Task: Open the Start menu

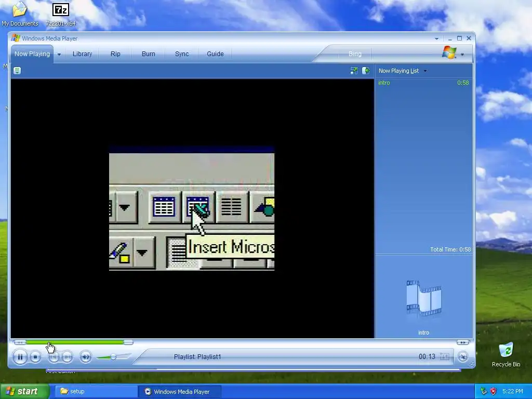Action: [24, 391]
